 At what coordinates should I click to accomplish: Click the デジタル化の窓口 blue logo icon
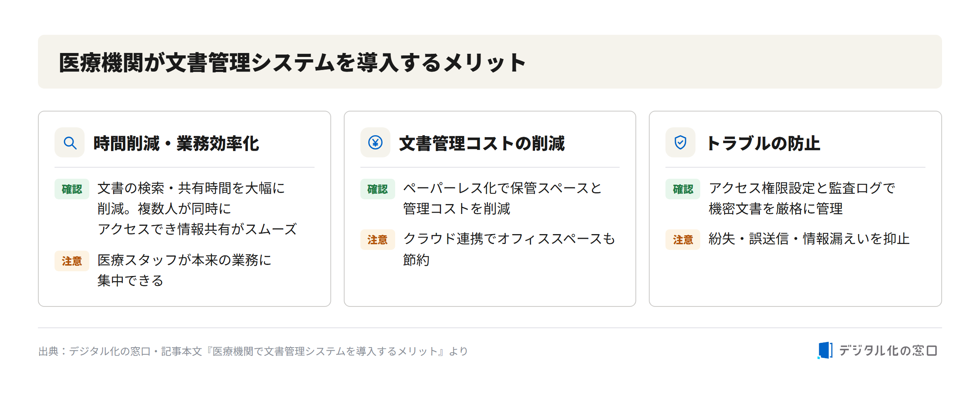[825, 350]
